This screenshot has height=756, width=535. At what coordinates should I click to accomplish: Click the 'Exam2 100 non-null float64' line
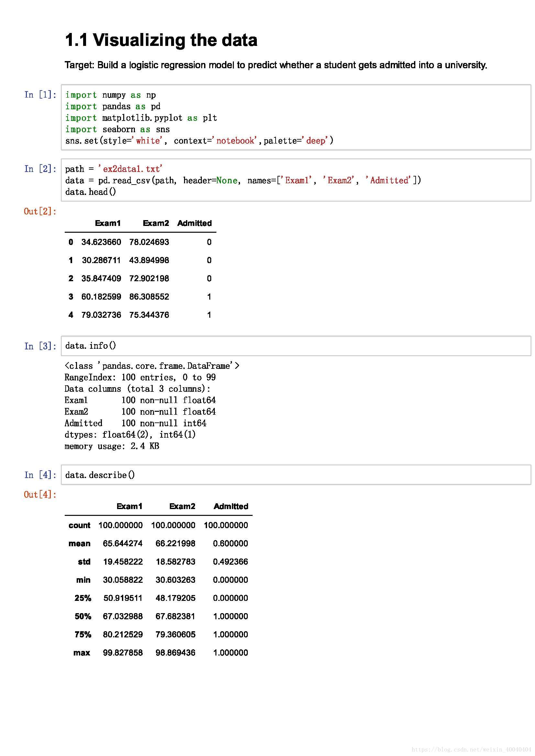pyautogui.click(x=140, y=412)
